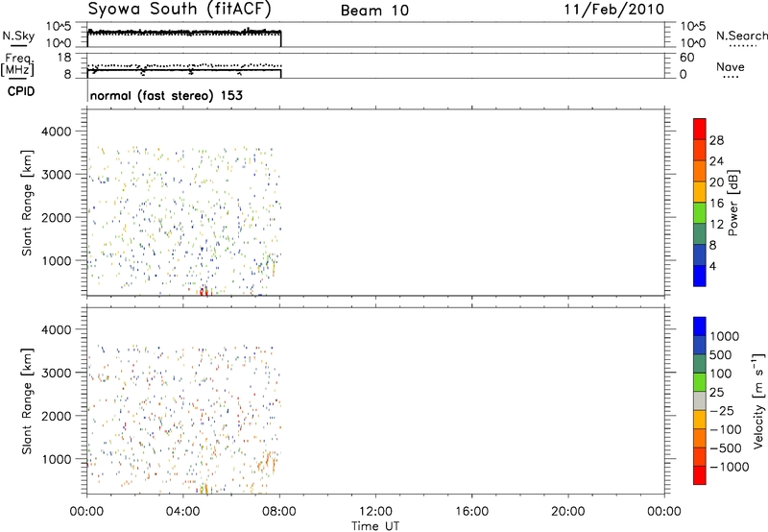Screen dimensions: 768x532
Task: Pick the orange Power segment between 20 and 24
Action: pyautogui.click(x=700, y=171)
